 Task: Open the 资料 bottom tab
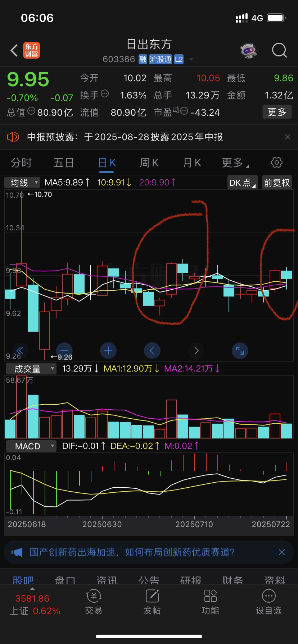[275, 580]
